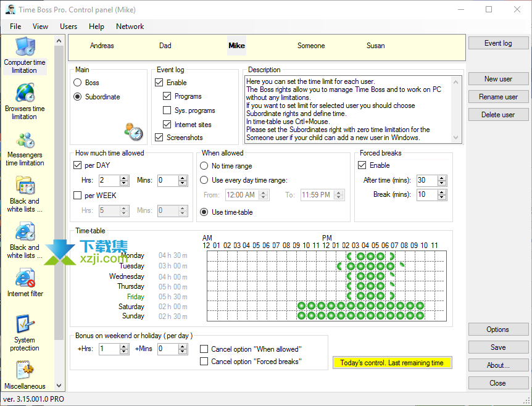Open the File menu
The width and height of the screenshot is (532, 406).
coord(15,27)
